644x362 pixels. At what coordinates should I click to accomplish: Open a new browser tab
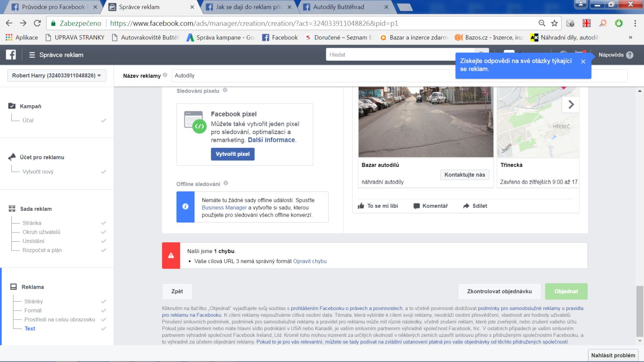[x=404, y=7]
